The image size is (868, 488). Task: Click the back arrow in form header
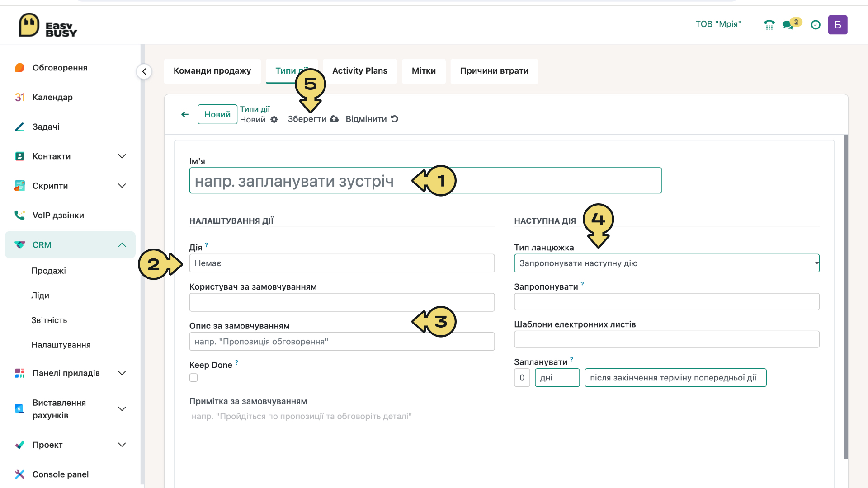point(185,114)
